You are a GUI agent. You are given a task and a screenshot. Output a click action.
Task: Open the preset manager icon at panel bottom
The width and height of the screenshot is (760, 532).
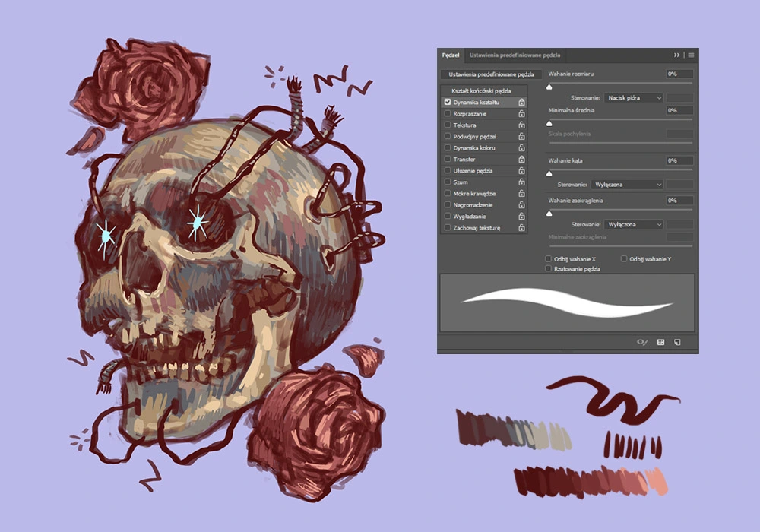click(660, 343)
